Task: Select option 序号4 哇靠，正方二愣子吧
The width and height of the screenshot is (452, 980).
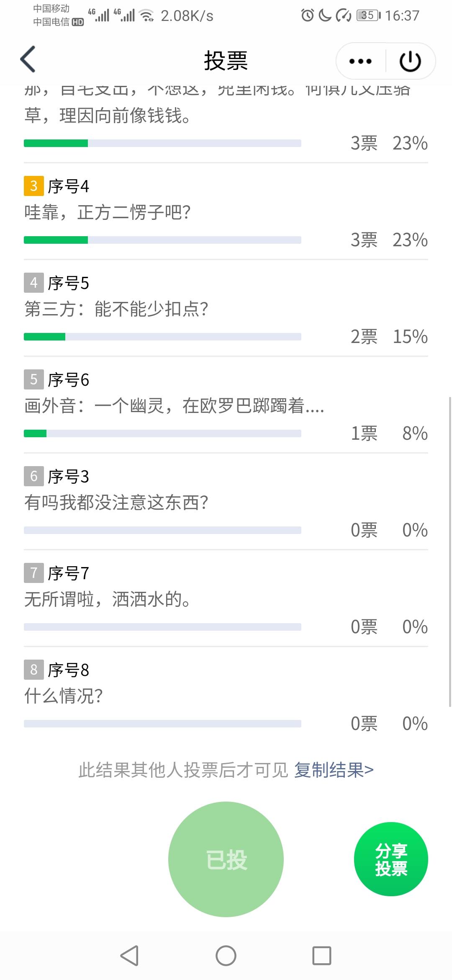Action: pos(226,212)
